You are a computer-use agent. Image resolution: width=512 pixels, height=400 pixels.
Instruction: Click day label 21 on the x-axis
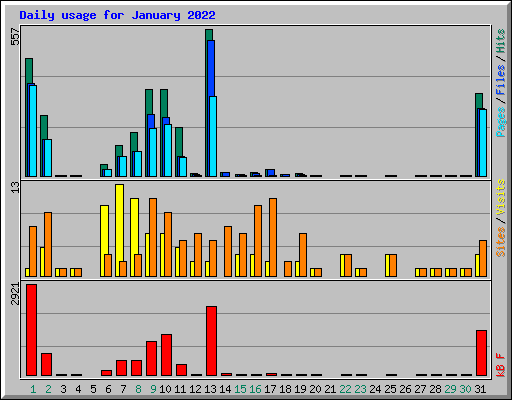pos(330,389)
